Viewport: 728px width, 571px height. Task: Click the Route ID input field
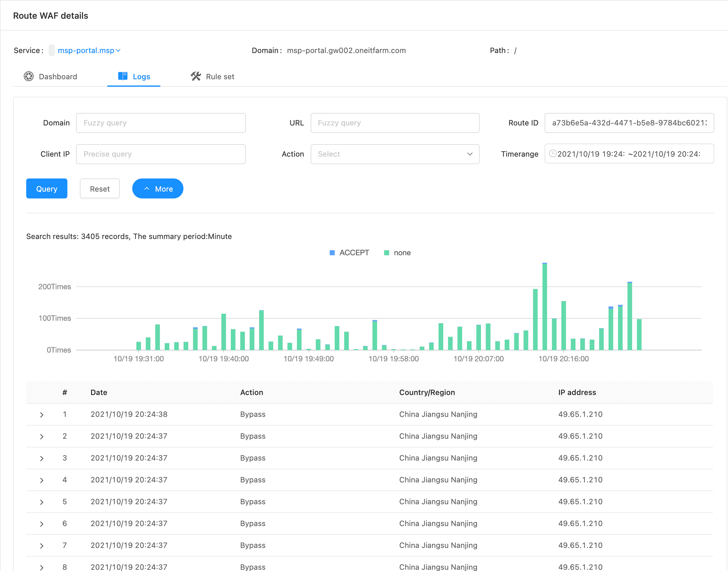pos(629,123)
